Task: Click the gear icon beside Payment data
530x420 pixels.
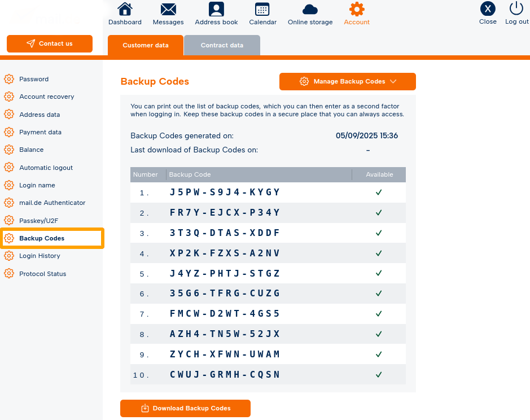Action: (x=9, y=132)
